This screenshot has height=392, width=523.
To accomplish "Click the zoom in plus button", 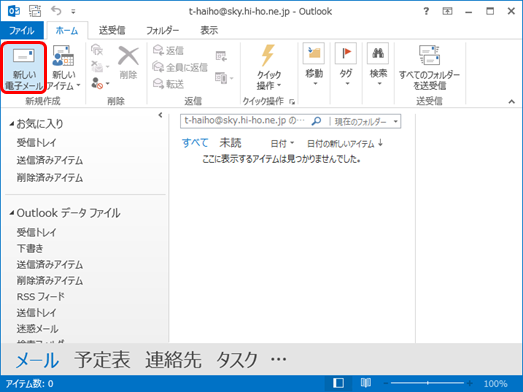I will point(469,383).
